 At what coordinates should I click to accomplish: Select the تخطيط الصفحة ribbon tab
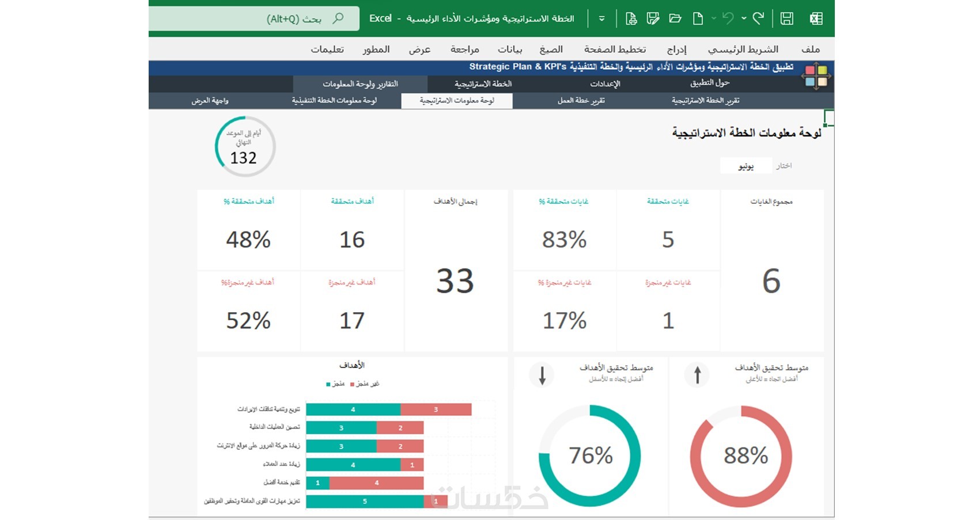click(x=615, y=50)
